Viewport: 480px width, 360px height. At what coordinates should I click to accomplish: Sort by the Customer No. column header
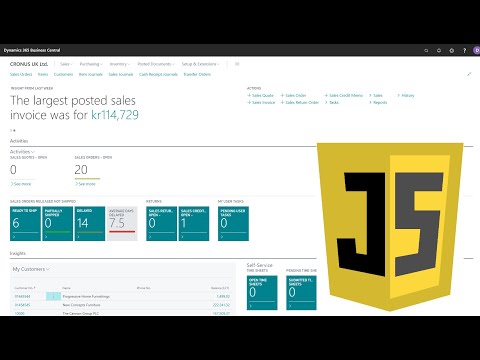[x=25, y=288]
